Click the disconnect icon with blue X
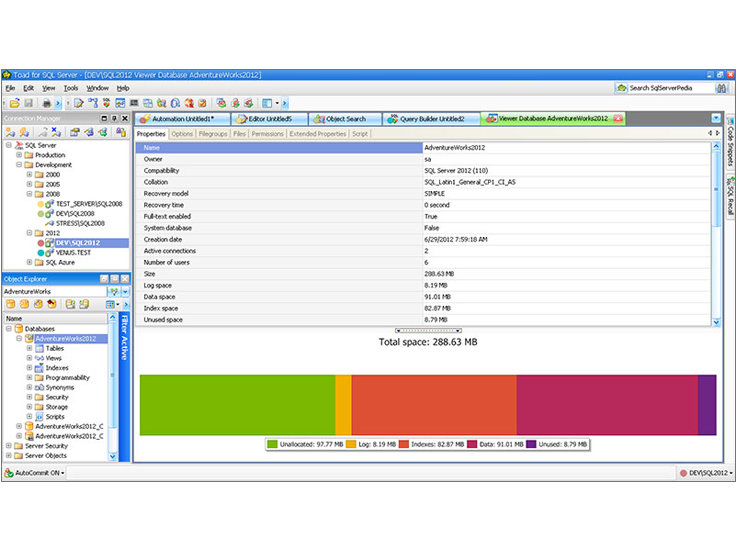The height and width of the screenshot is (550, 736). 56,132
